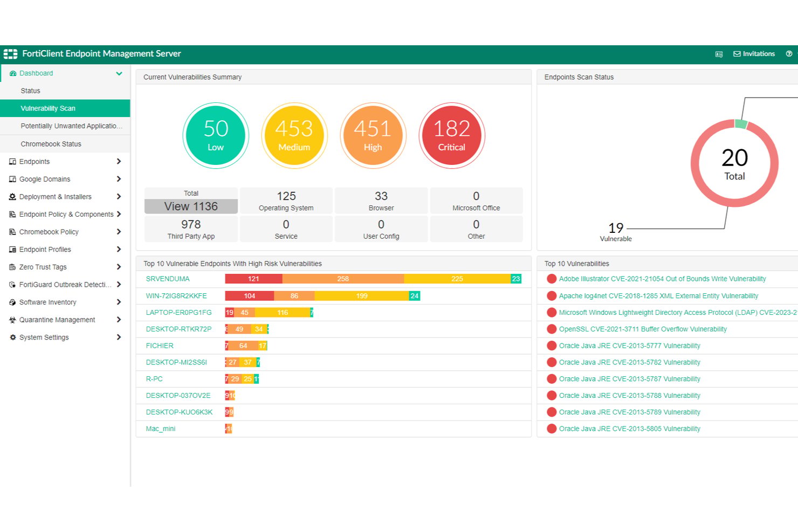Image resolution: width=798 pixels, height=532 pixels.
Task: Open the licence card icon in header
Action: 719,54
